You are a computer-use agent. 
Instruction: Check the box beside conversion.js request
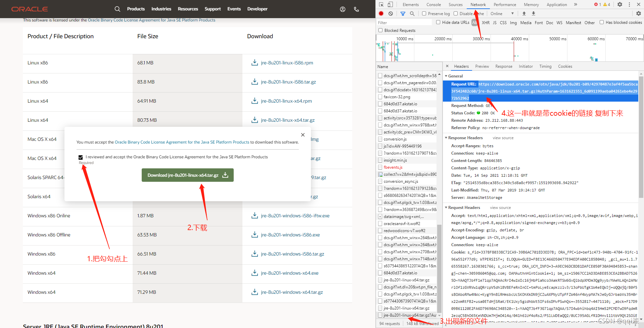380,139
